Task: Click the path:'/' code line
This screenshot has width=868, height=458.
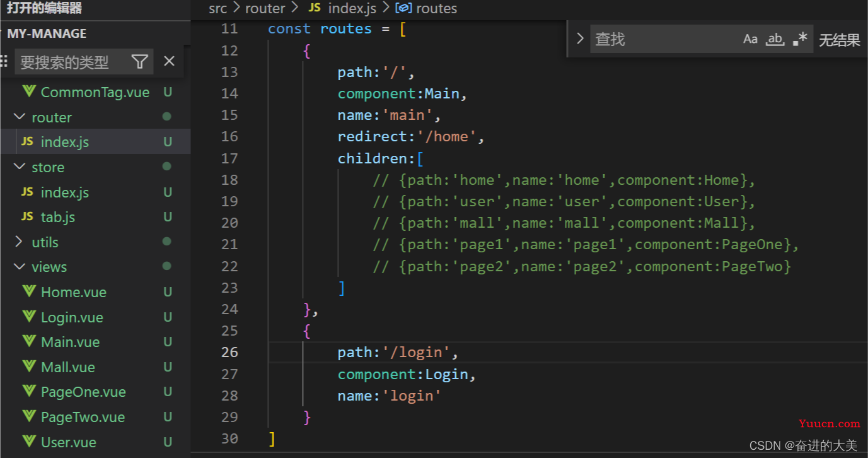Action: (x=376, y=73)
